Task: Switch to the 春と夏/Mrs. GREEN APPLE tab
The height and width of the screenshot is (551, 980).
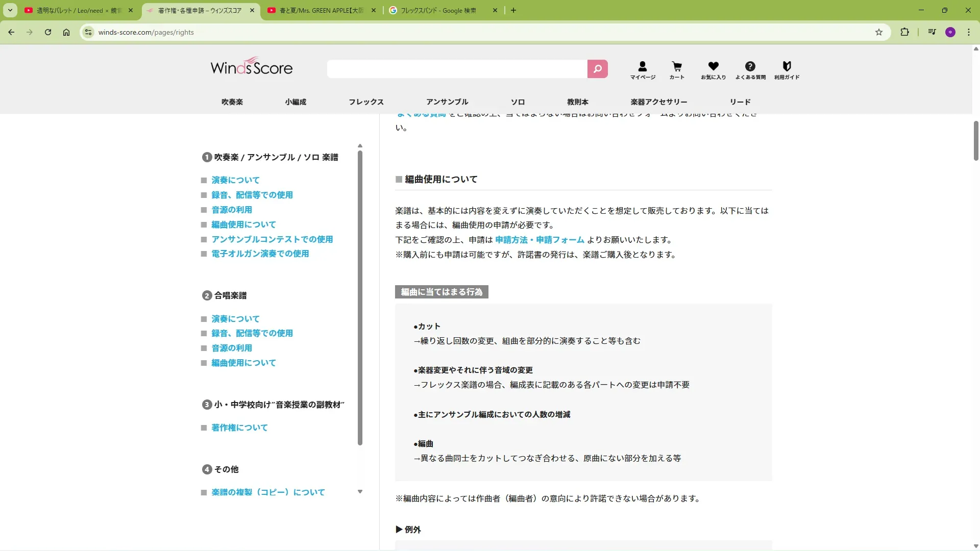Action: click(x=322, y=10)
